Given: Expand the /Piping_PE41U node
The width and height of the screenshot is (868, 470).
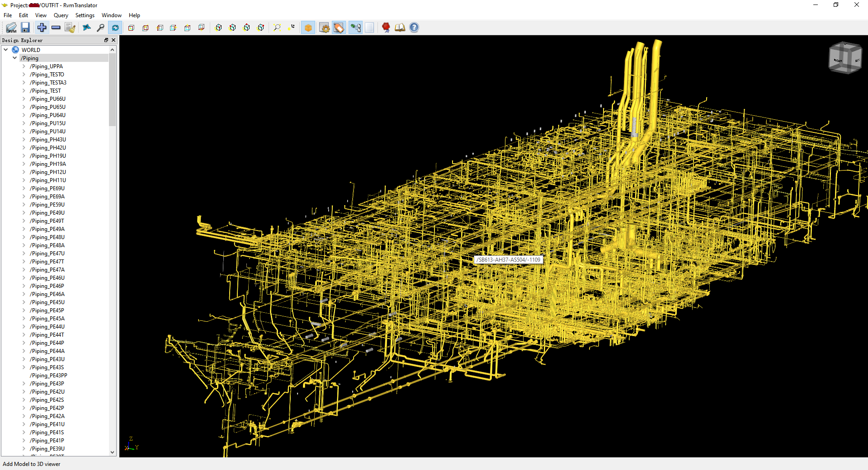Looking at the screenshot, I should click(x=24, y=424).
